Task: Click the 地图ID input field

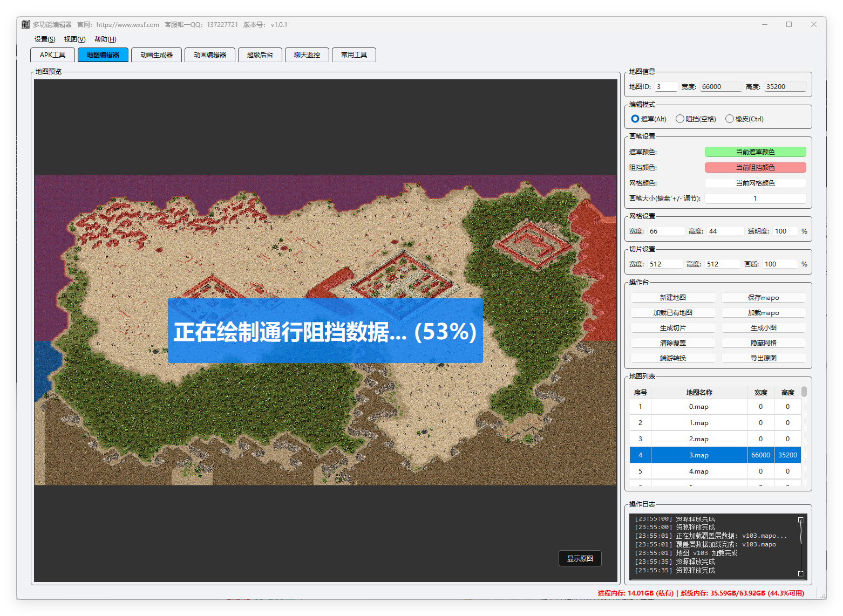Action: tap(666, 87)
